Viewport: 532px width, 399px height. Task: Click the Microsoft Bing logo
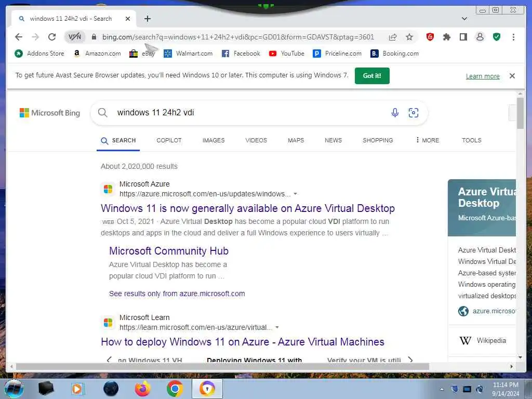pyautogui.click(x=50, y=113)
